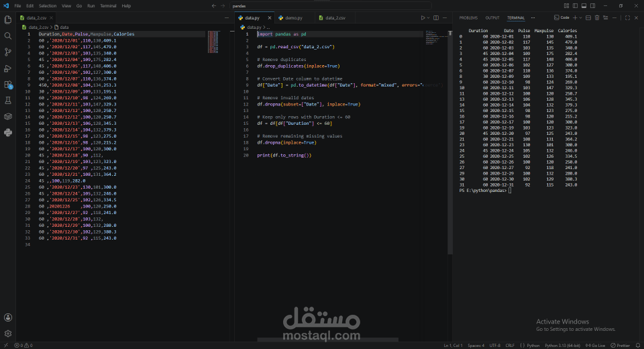Click Customize Layout icon in title bar
The image size is (644, 349).
coord(566,6)
